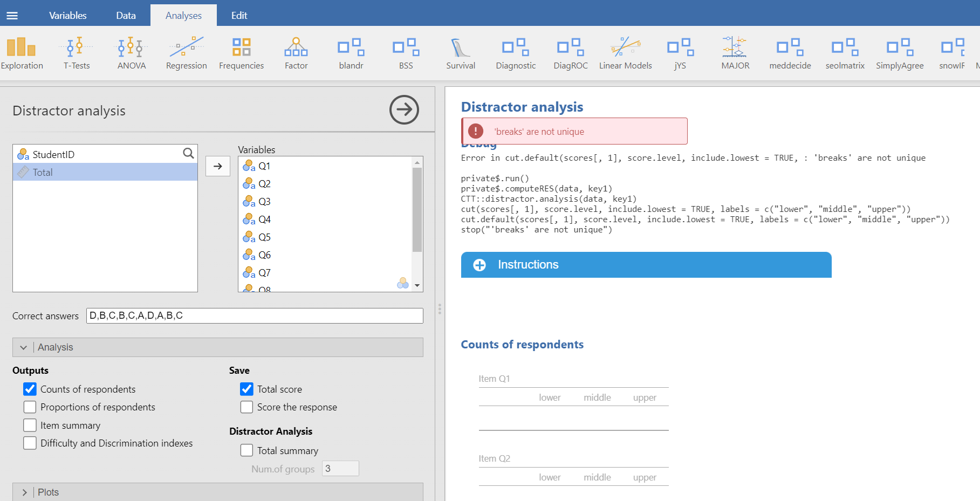Open the Diagnostic module menu
The image size is (980, 501).
516,53
